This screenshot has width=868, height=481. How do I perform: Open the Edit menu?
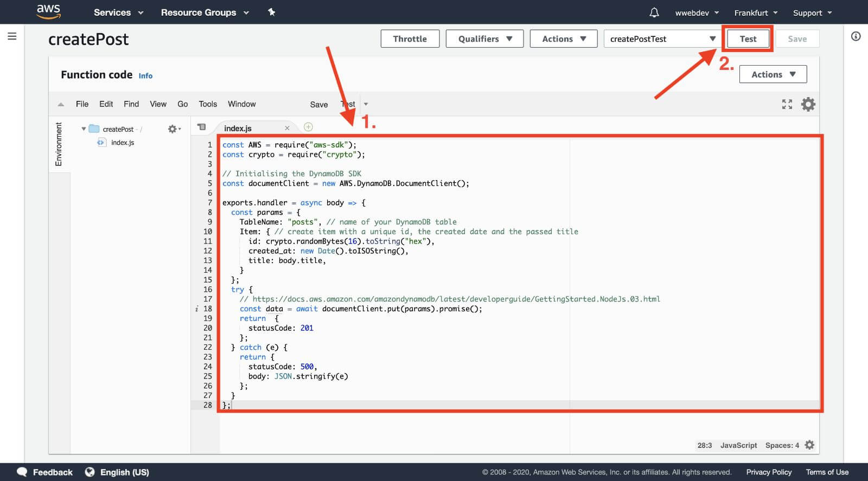click(x=106, y=104)
